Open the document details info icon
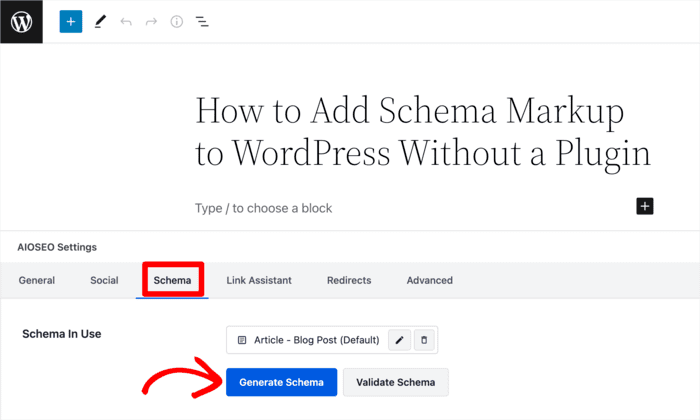 177,21
